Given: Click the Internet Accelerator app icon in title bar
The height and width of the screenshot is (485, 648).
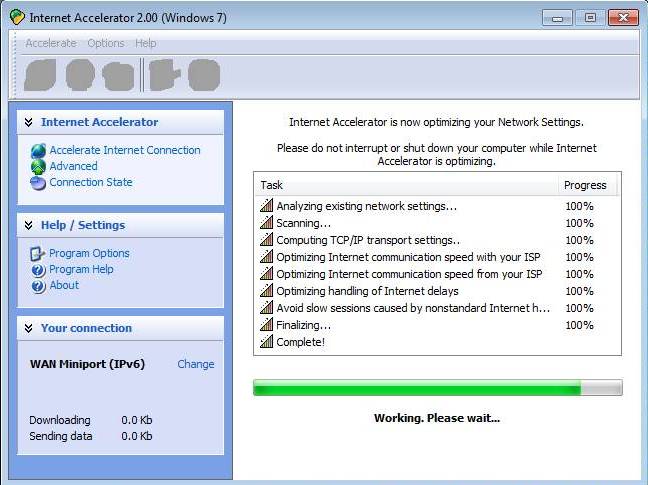Looking at the screenshot, I should pyautogui.click(x=17, y=18).
